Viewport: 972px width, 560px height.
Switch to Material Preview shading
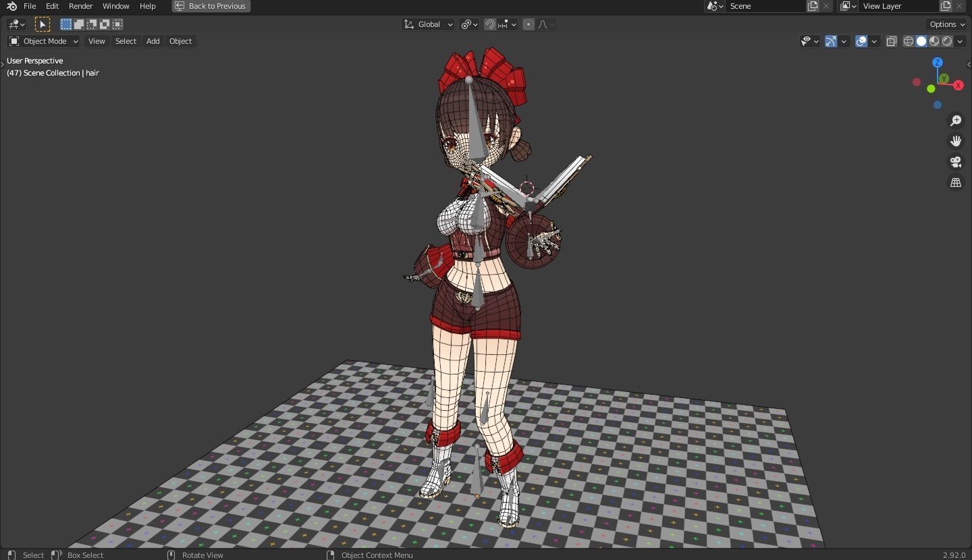tap(934, 41)
